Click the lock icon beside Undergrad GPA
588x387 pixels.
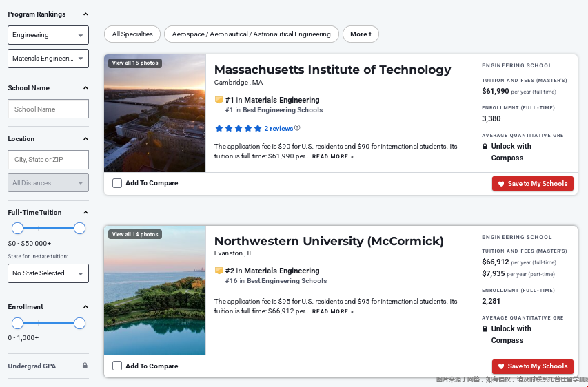(85, 365)
